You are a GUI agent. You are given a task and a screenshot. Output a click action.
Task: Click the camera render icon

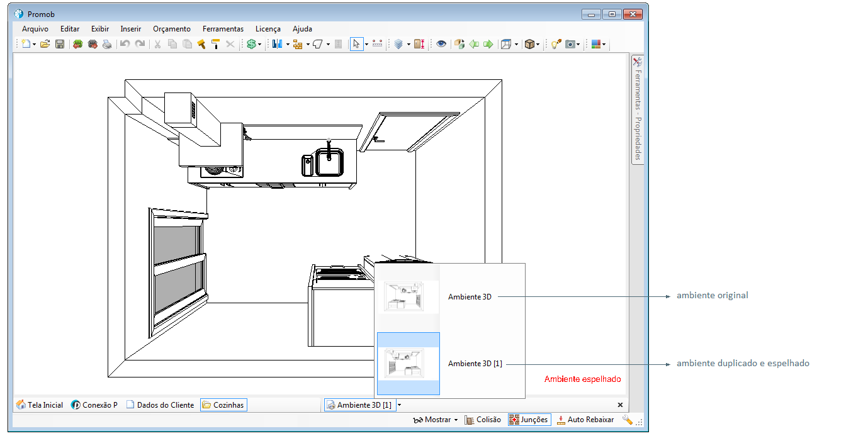[x=570, y=44]
